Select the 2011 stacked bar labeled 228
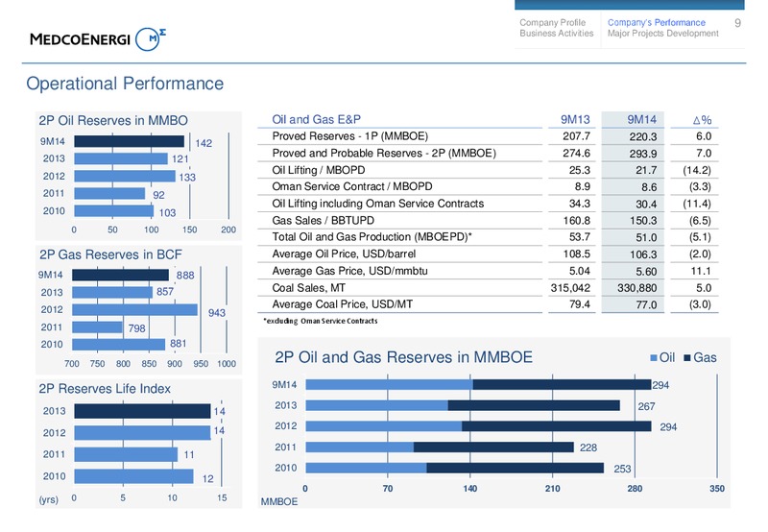 [440, 447]
